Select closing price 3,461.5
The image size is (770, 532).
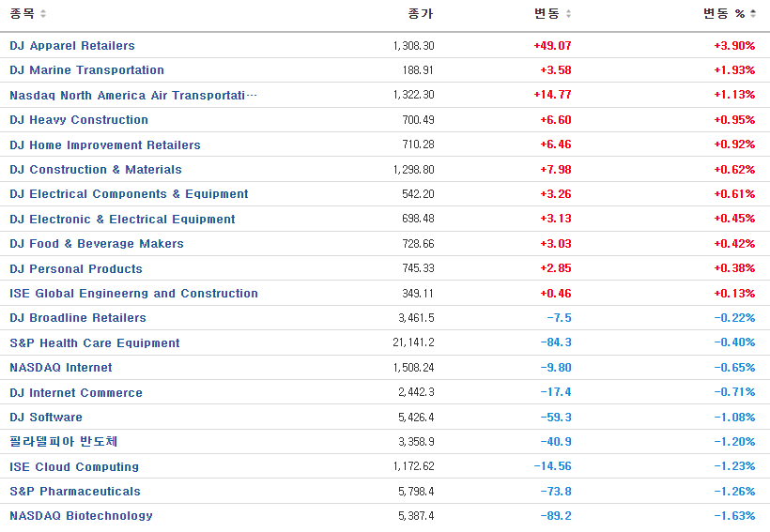click(x=416, y=318)
